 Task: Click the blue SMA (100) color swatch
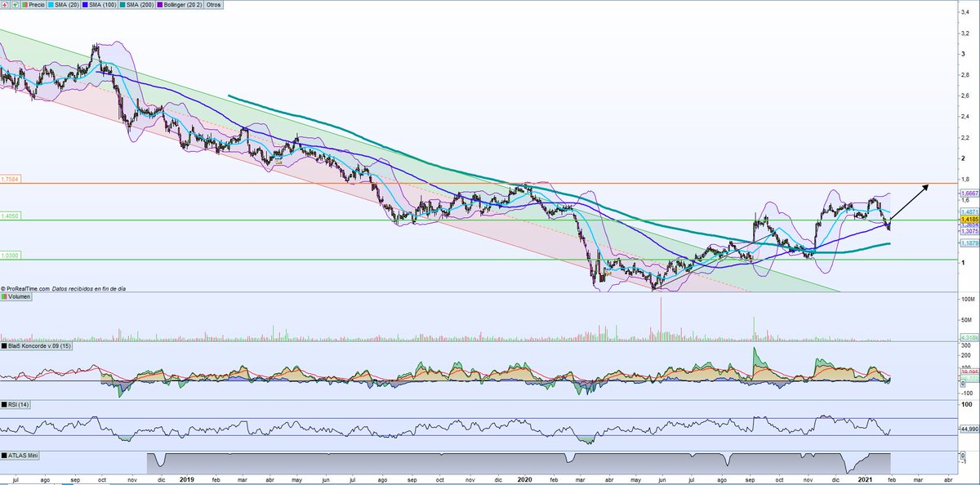[x=87, y=4]
